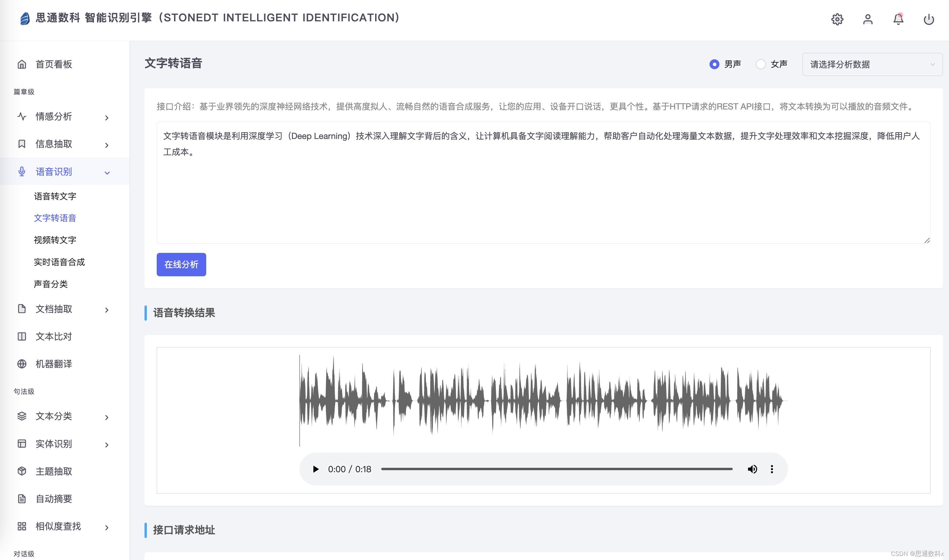Click the 在线分析 button

tap(181, 264)
